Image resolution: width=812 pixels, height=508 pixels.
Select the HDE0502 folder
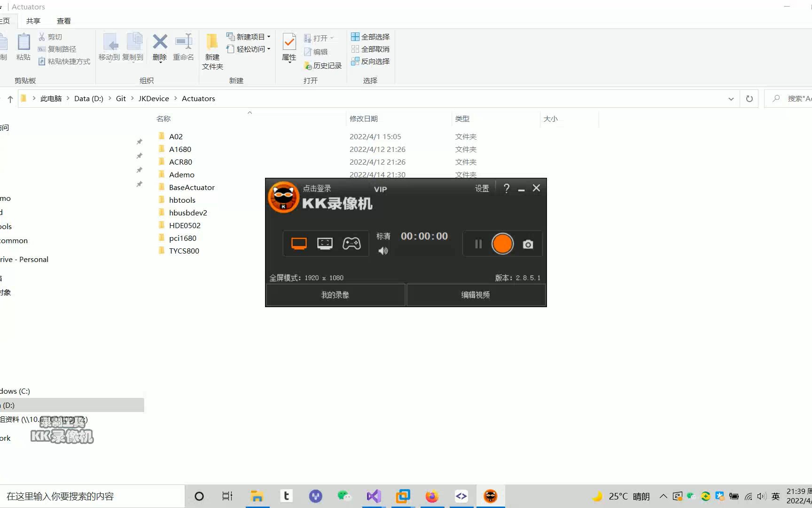click(185, 225)
